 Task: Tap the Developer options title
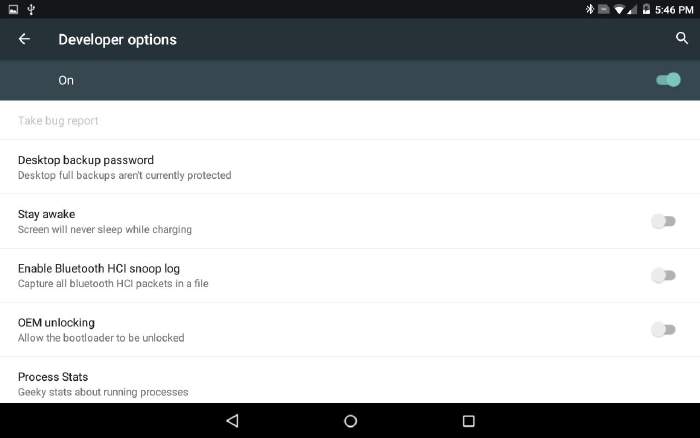[x=117, y=40]
